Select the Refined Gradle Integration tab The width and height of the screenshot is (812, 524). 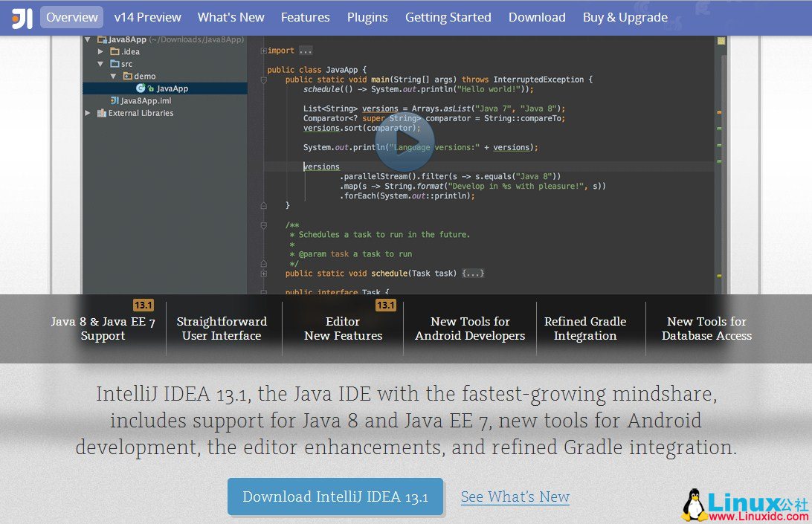pyautogui.click(x=587, y=329)
